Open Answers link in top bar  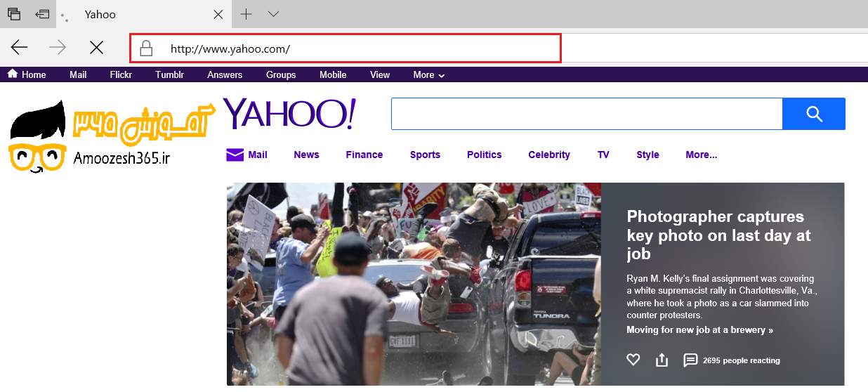(225, 74)
